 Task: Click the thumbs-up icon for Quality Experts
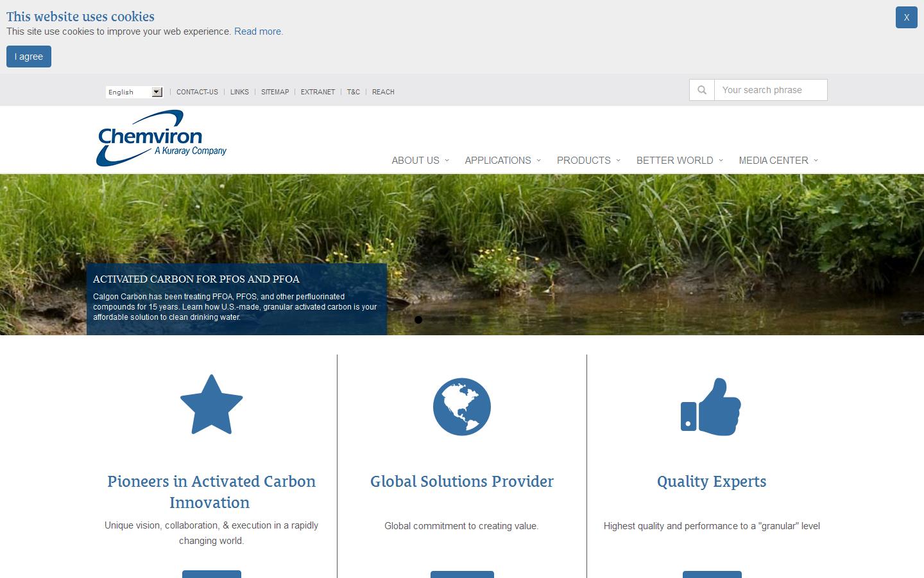point(711,405)
